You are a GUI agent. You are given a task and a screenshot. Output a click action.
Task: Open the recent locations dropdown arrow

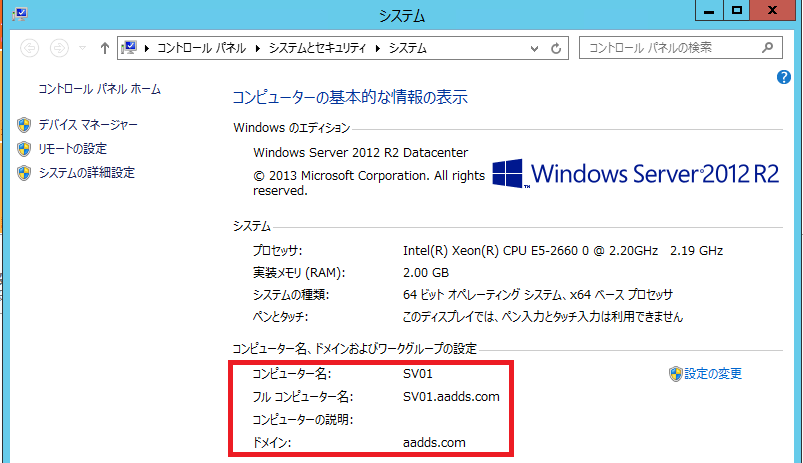(82, 48)
